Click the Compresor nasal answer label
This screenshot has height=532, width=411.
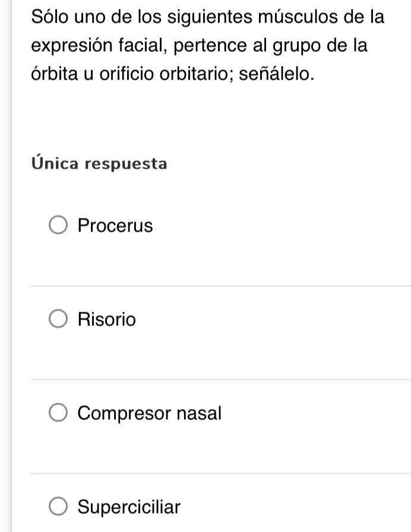tap(148, 413)
